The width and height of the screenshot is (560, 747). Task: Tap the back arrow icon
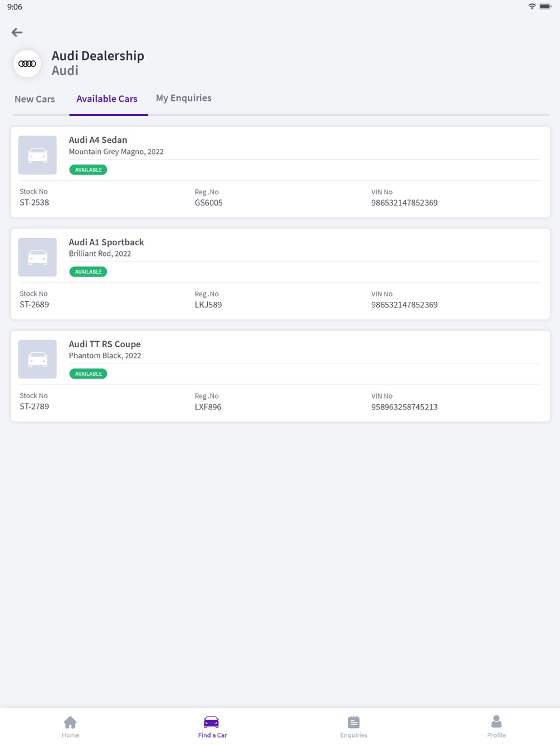coord(17,32)
